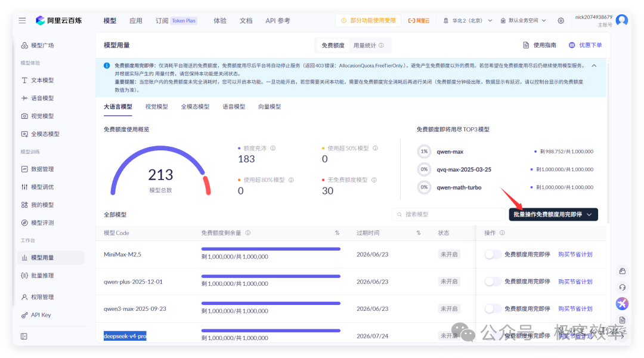The image size is (644, 358).
Task: Click the info icon beside 免费额度剩余量 header
Action: click(247, 233)
